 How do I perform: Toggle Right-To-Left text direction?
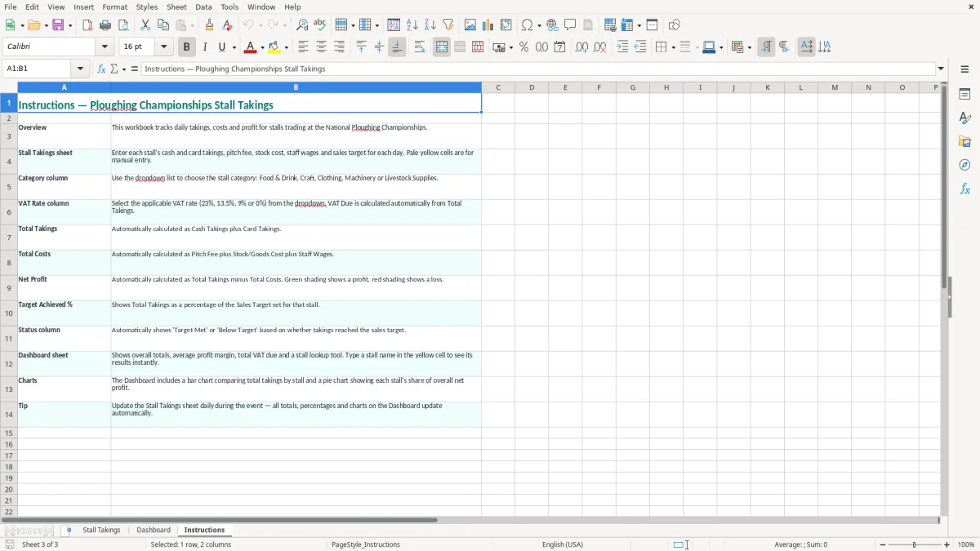[x=784, y=47]
